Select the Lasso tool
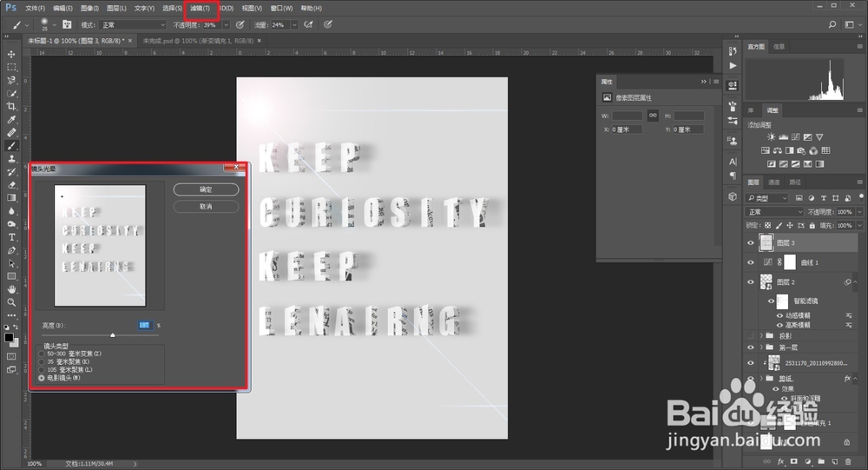 coord(11,81)
